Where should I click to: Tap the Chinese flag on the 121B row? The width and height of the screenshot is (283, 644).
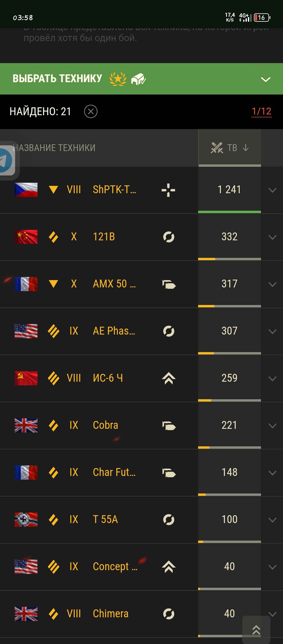(26, 237)
